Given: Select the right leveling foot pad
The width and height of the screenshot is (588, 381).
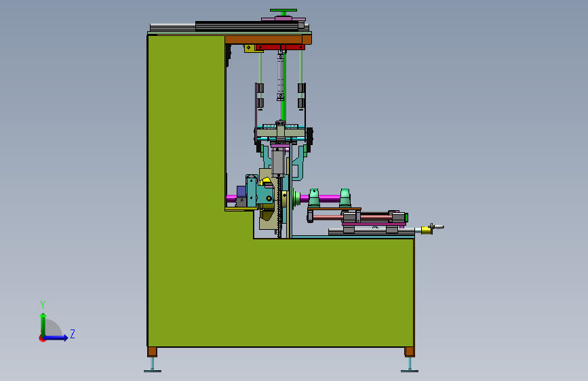Looking at the screenshot, I should click(409, 371).
